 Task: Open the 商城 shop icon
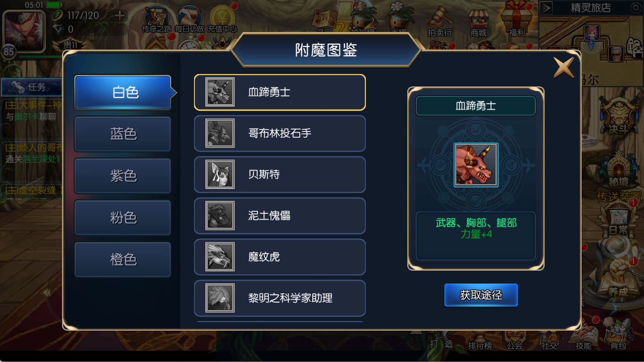pyautogui.click(x=478, y=22)
